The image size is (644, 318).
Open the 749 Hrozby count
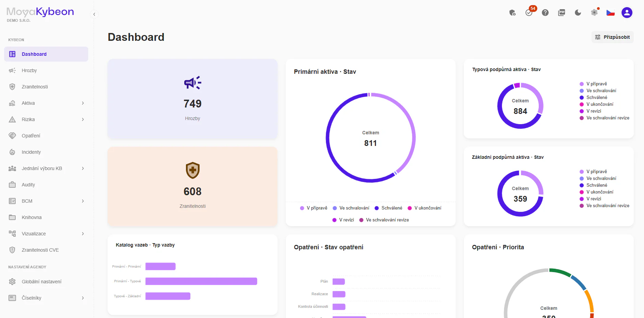pyautogui.click(x=192, y=104)
